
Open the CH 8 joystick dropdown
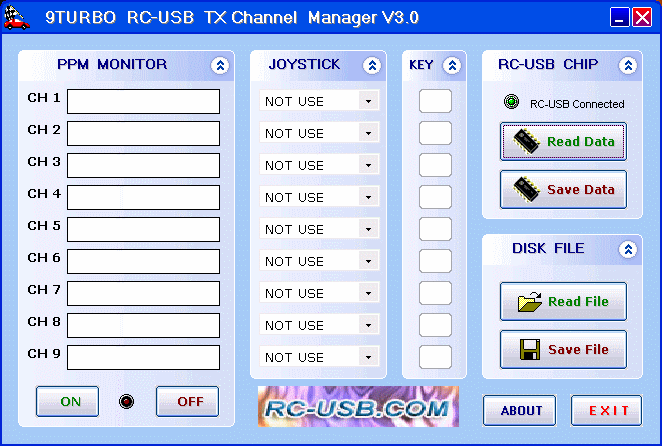pyautogui.click(x=369, y=325)
